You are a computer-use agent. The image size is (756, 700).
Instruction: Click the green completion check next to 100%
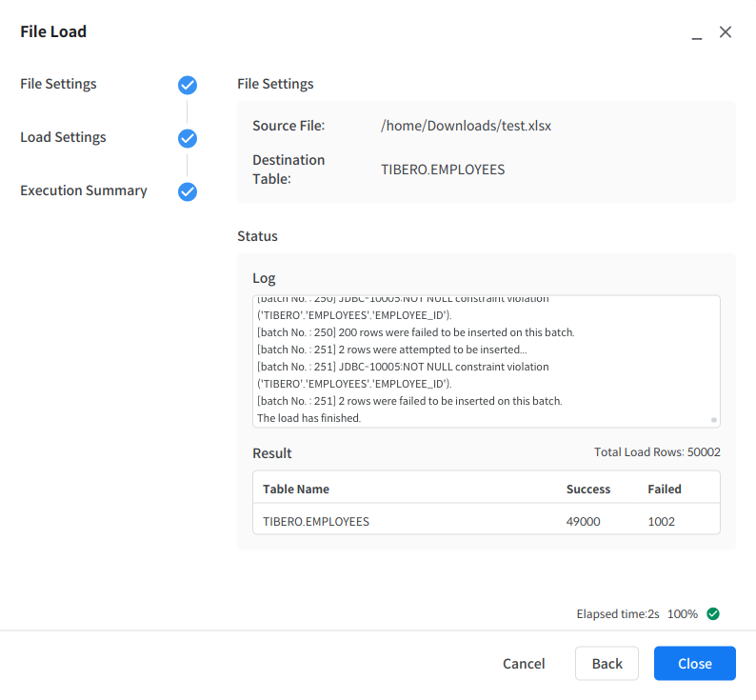coord(713,613)
